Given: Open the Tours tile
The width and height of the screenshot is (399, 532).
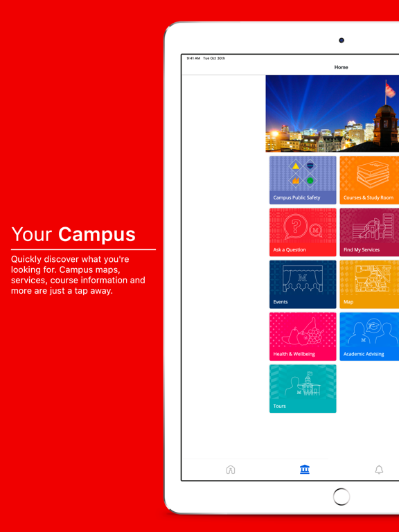Looking at the screenshot, I should [303, 389].
